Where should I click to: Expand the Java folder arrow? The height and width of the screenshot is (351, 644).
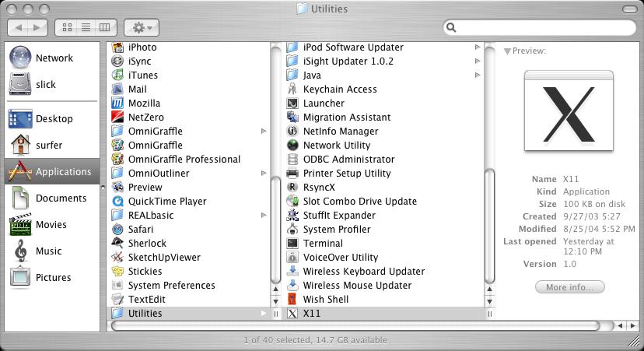478,75
